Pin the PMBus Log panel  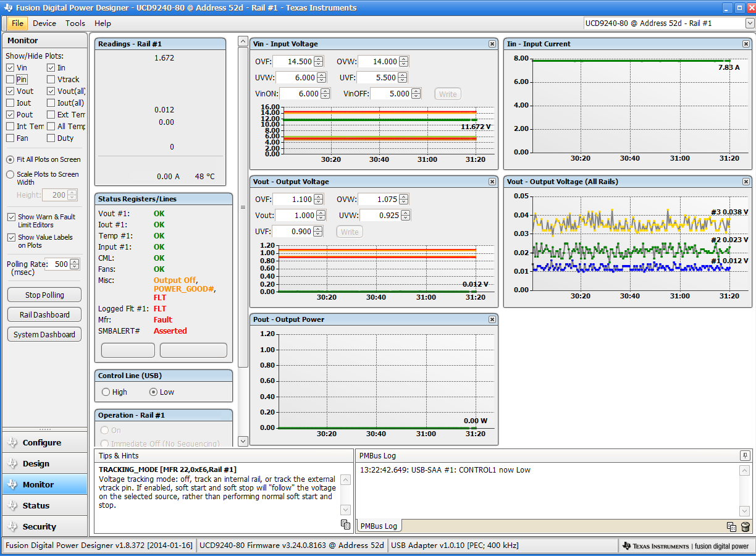point(745,455)
